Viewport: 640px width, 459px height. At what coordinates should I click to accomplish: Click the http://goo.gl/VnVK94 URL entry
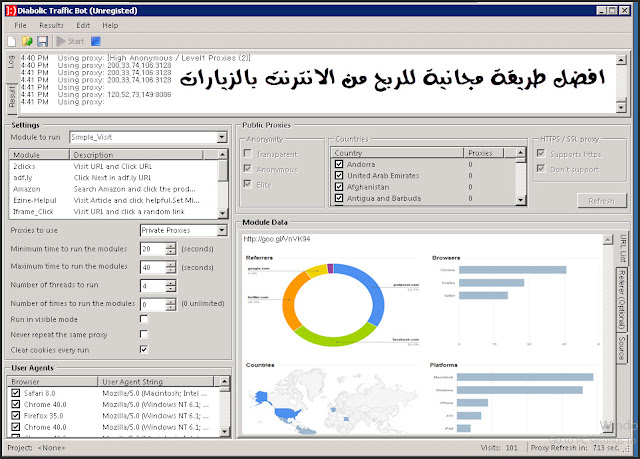pos(277,239)
